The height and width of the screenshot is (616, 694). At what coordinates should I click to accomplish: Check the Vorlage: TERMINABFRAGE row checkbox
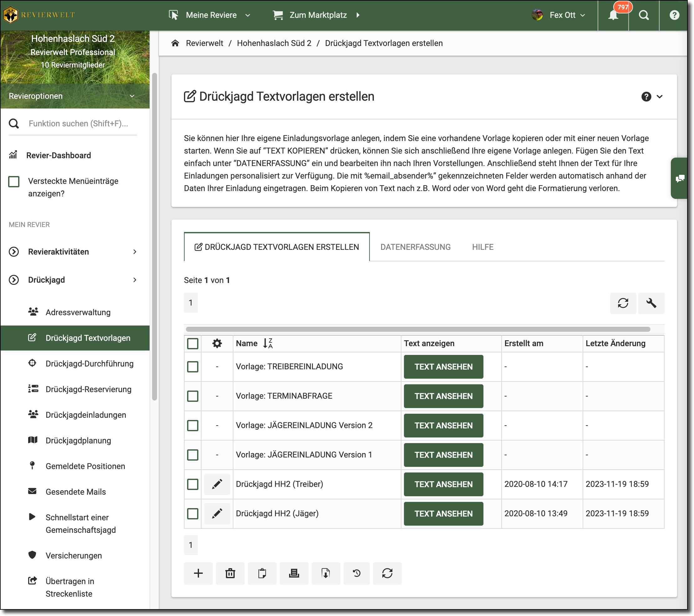click(x=192, y=396)
